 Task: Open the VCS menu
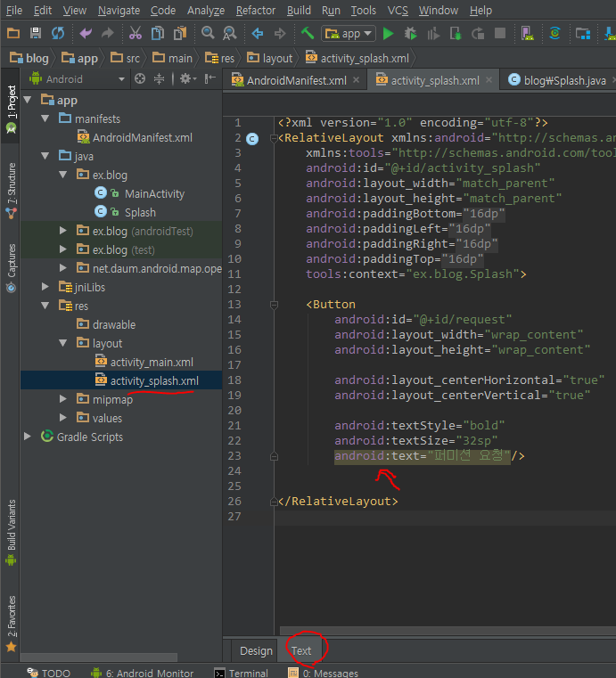point(398,11)
